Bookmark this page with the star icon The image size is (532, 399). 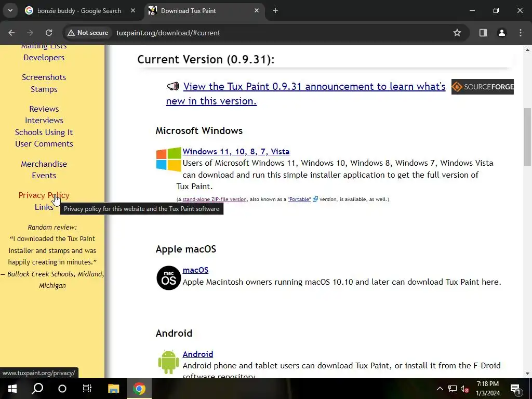(457, 33)
